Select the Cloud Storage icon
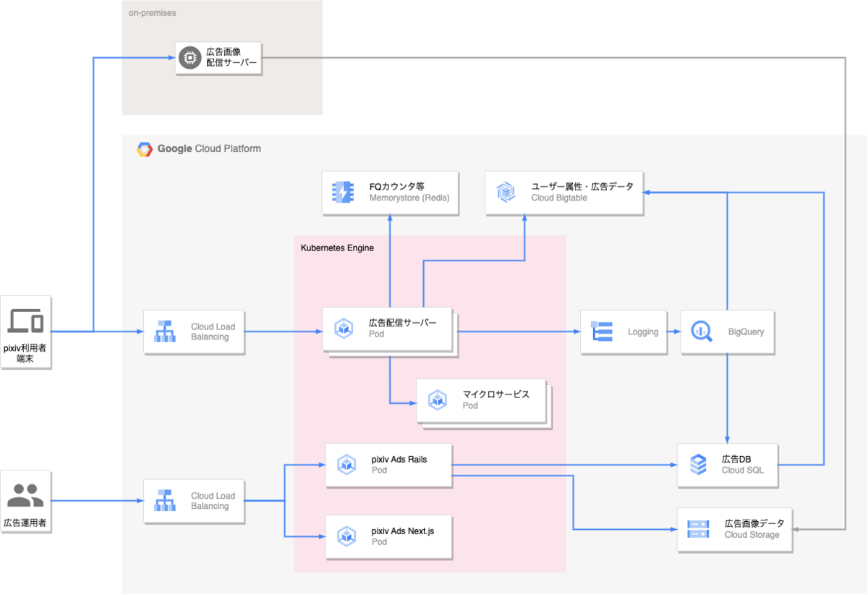868x595 pixels. 698,529
